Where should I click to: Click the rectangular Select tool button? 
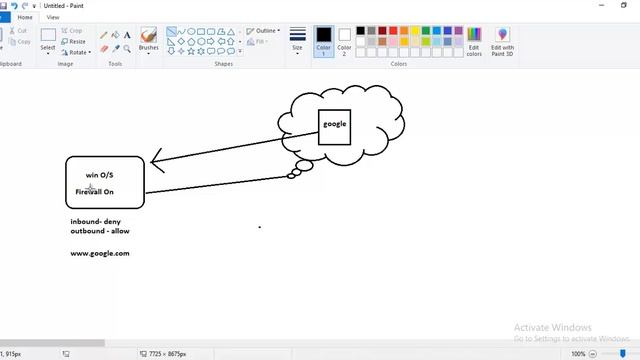tap(48, 36)
